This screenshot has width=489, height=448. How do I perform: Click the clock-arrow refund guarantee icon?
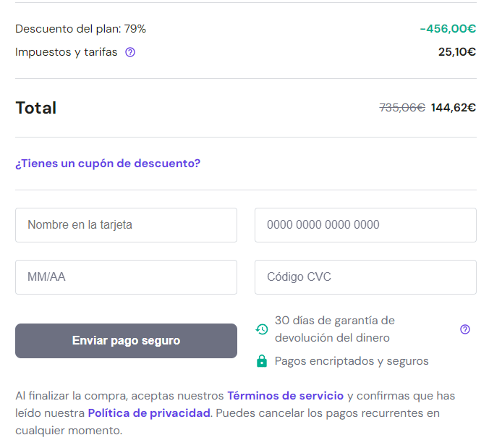pyautogui.click(x=262, y=329)
